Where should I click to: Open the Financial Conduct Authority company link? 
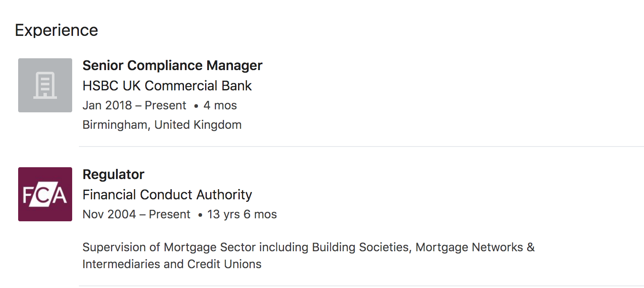pyautogui.click(x=167, y=195)
